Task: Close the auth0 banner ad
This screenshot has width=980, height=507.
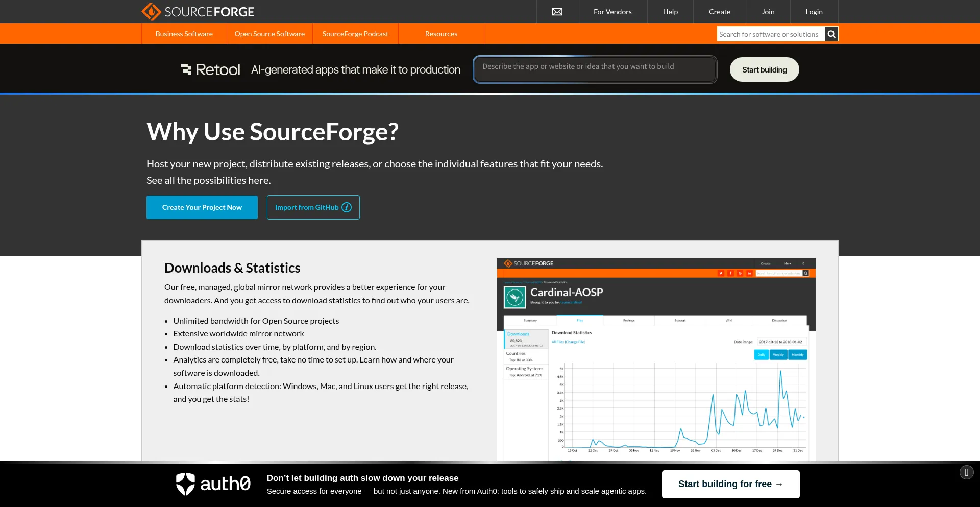Action: [x=966, y=472]
